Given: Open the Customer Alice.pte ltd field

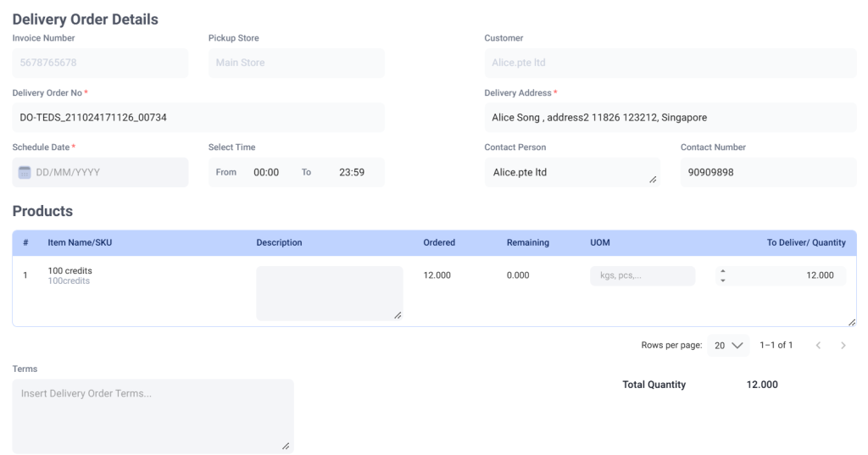Looking at the screenshot, I should [670, 63].
